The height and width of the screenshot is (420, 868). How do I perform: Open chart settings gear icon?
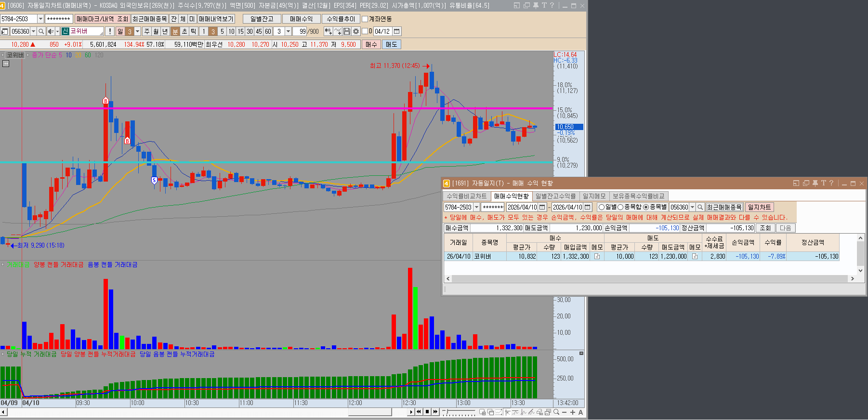click(356, 31)
